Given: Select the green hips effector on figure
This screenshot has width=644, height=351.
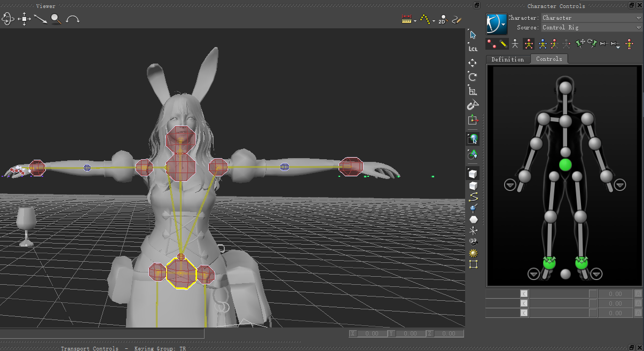Looking at the screenshot, I should click(566, 165).
